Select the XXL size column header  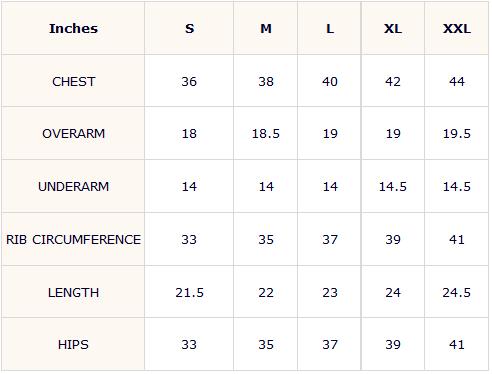click(457, 29)
